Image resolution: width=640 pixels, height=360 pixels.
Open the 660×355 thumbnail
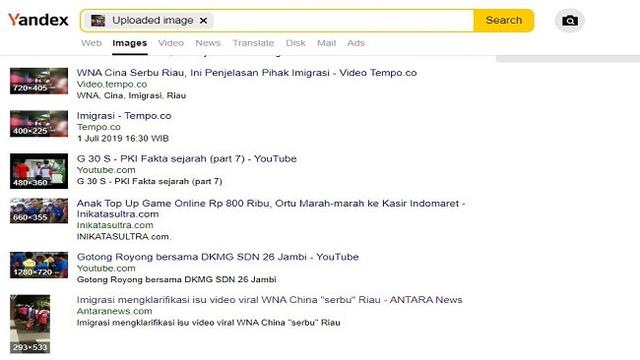tap(39, 211)
